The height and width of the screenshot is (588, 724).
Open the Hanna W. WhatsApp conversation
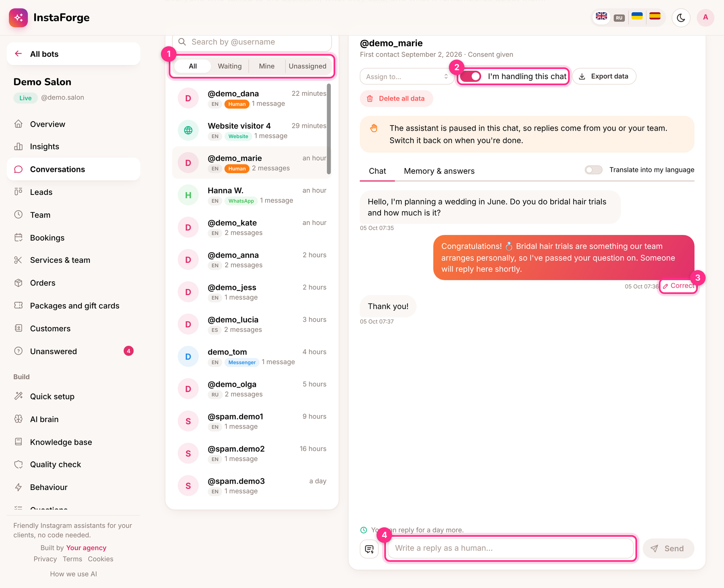251,195
